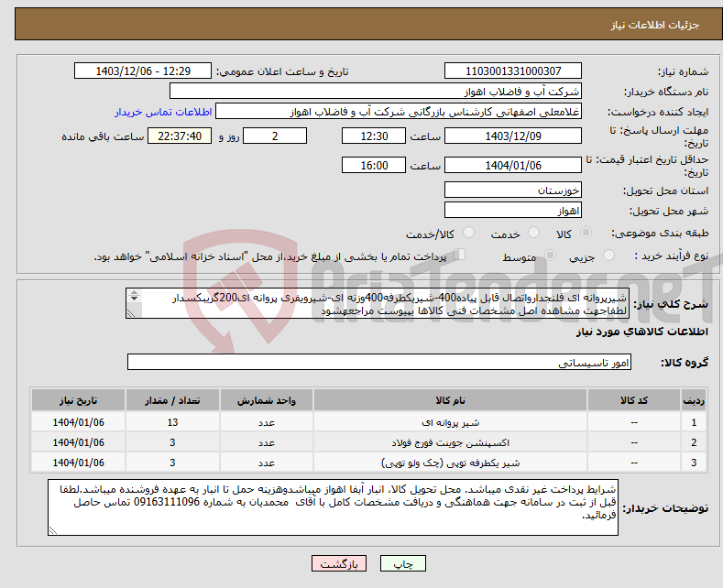
Task: Click the validity time field 16:00
Action: coord(374,165)
